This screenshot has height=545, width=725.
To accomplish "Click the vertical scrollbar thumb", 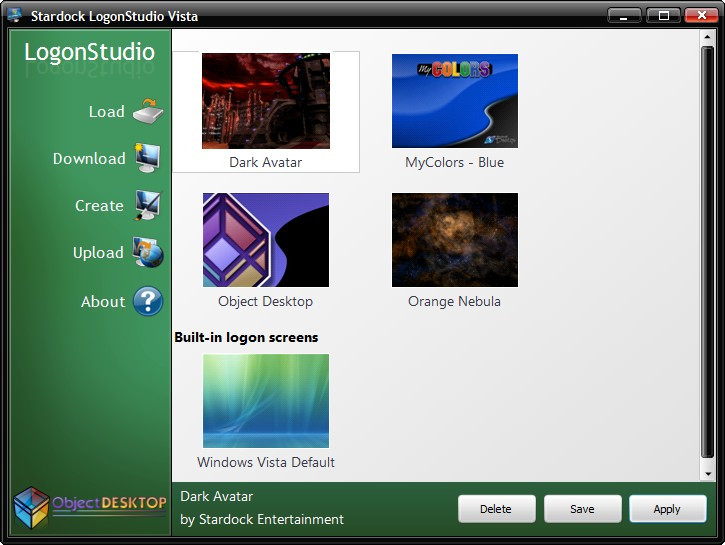I will (707, 252).
